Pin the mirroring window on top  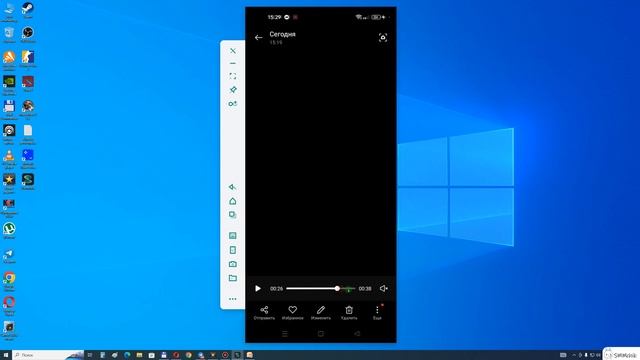click(233, 90)
